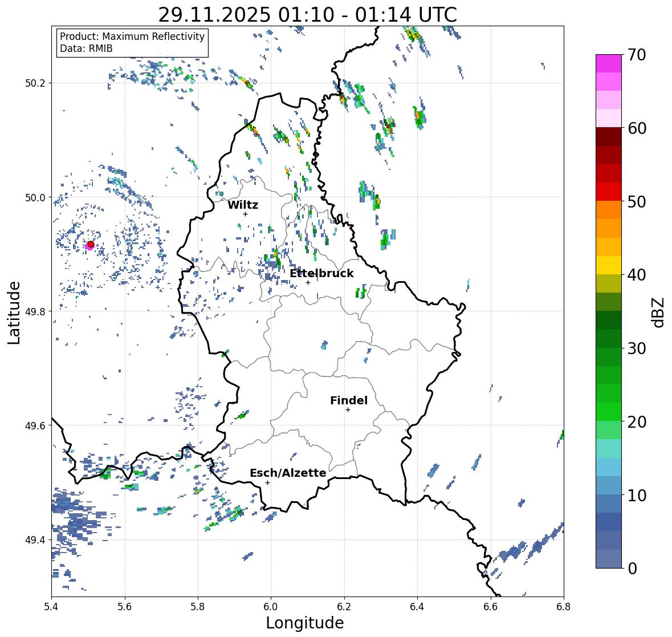Click the 40 dBZ colorbar label
This screenshot has width=672, height=637.
637,275
